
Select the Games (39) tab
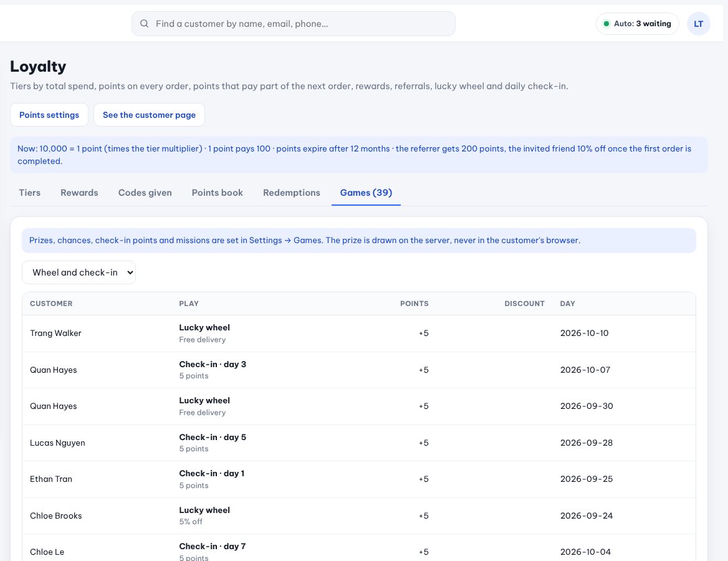(366, 193)
